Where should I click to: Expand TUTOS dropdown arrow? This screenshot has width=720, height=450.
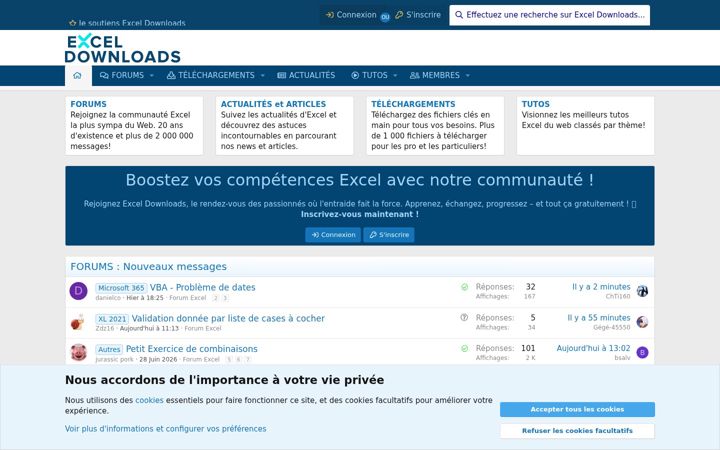click(395, 75)
